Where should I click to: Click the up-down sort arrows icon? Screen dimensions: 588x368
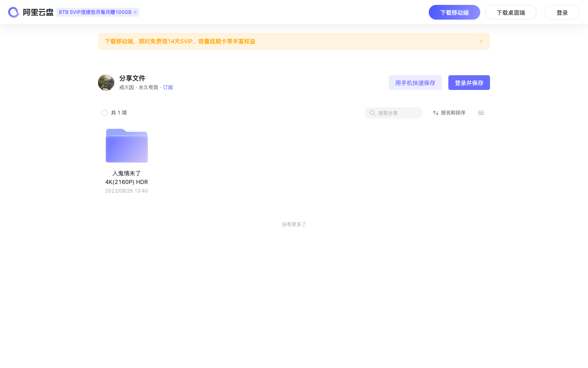pyautogui.click(x=436, y=113)
